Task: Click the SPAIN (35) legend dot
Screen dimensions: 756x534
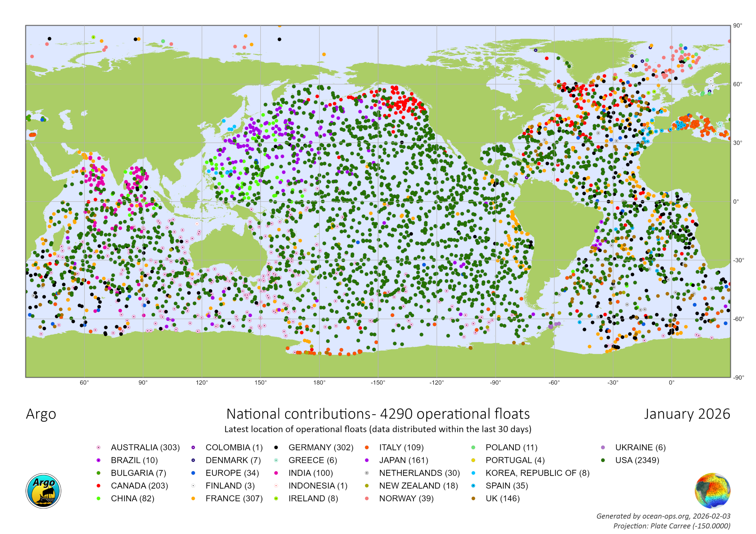Action: coord(473,486)
